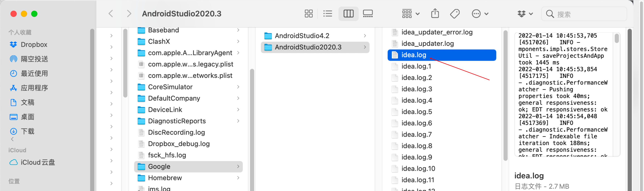
Task: Select the idea.log.7 file
Action: 442,134
